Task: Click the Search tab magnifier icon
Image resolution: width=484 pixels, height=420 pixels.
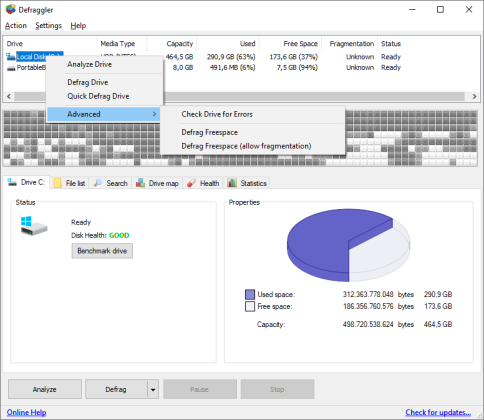Action: (98, 183)
